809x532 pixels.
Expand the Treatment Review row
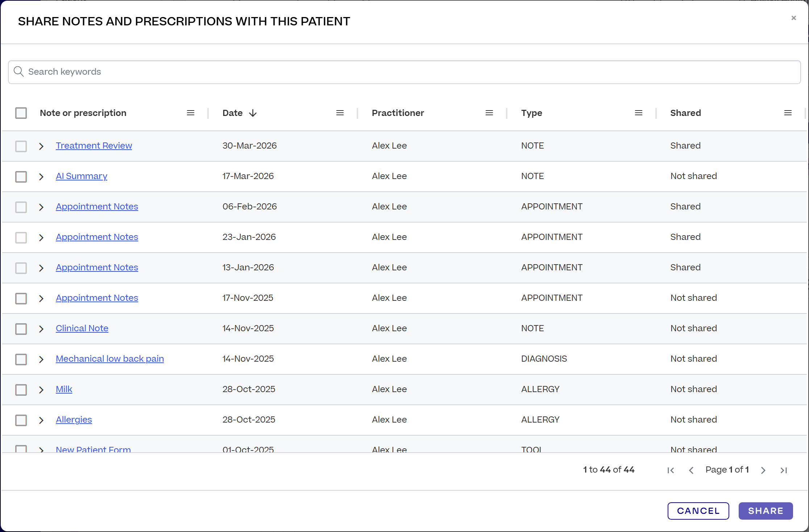[41, 146]
